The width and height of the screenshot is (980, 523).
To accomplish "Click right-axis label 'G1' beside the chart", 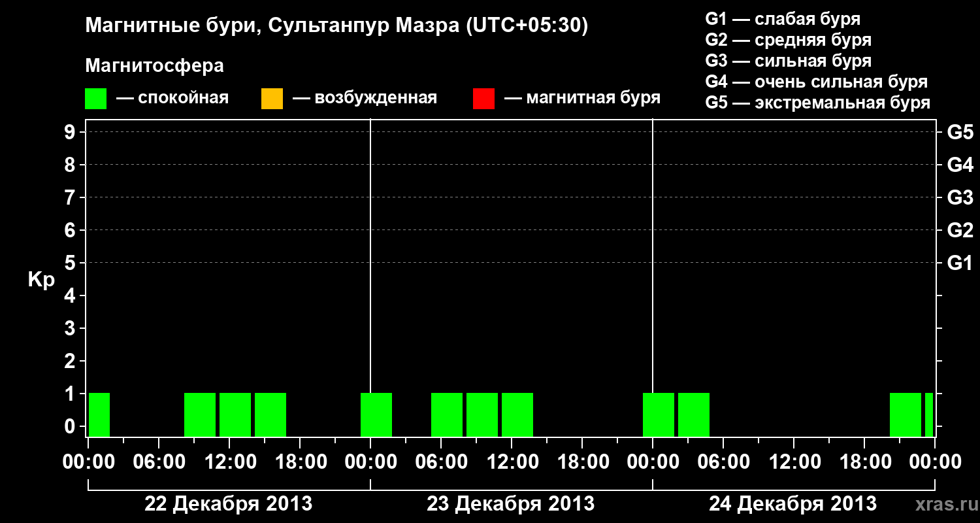I will coord(960,263).
